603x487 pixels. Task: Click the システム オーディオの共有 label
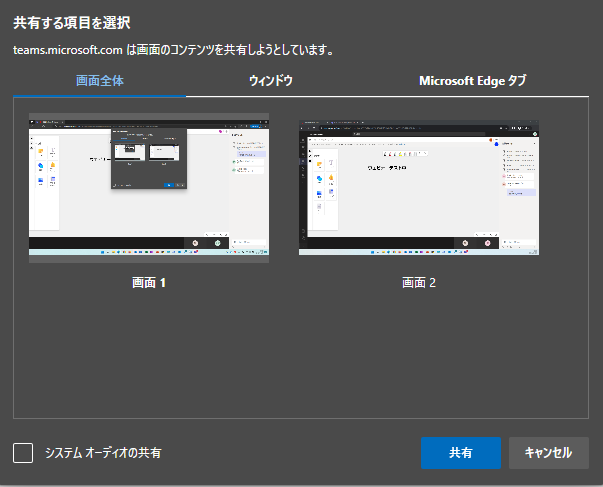tap(103, 453)
